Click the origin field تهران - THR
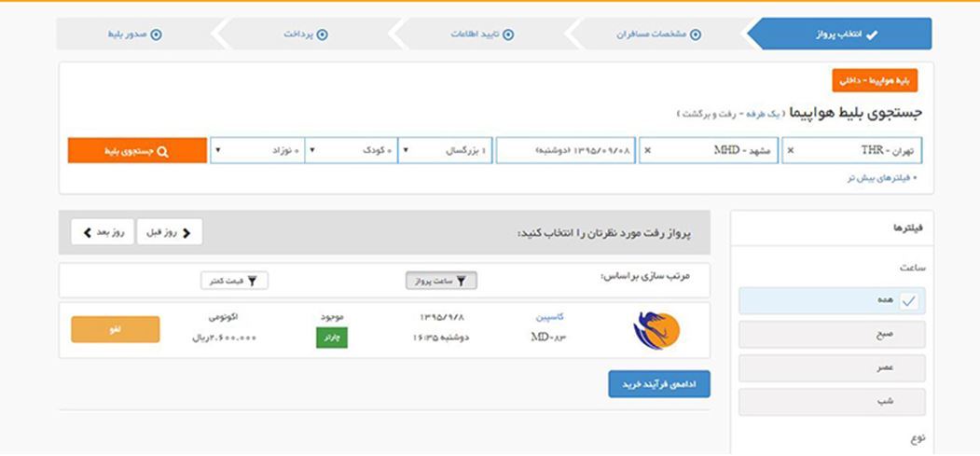The image size is (980, 456). (851, 150)
